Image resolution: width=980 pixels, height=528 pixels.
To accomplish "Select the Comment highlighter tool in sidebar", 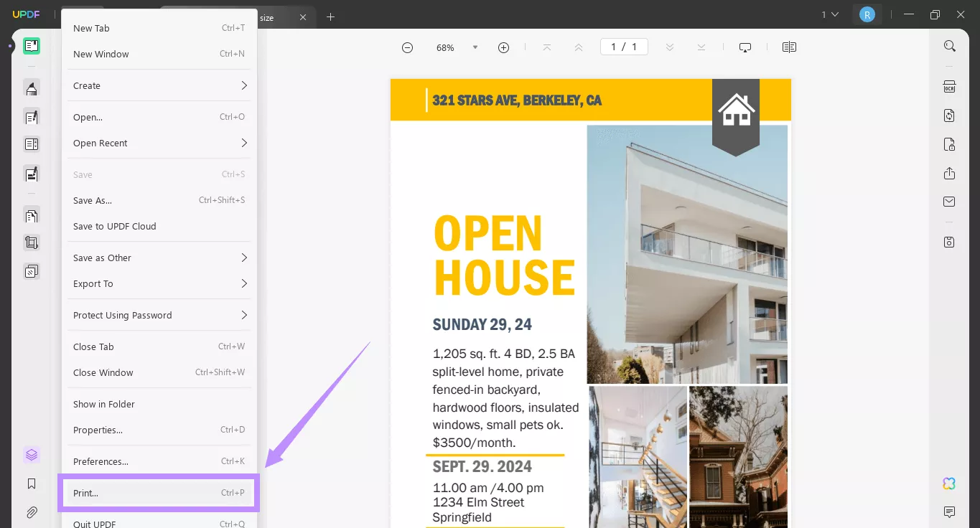I will click(x=32, y=88).
